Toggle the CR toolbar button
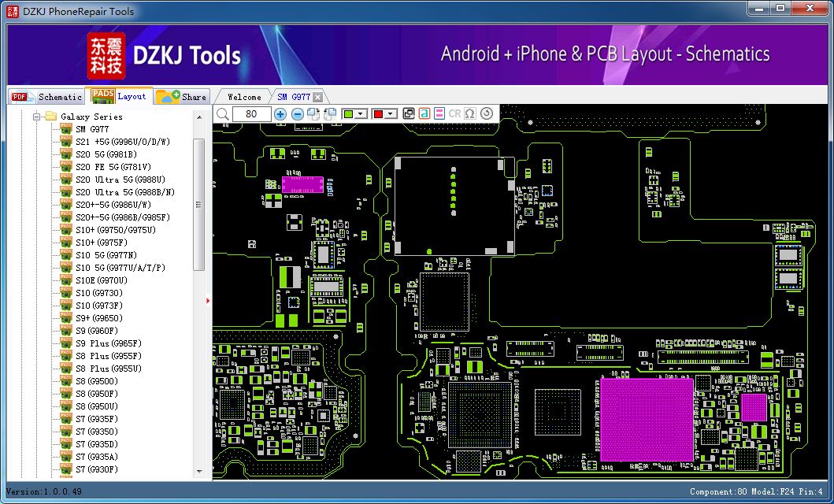 click(454, 113)
